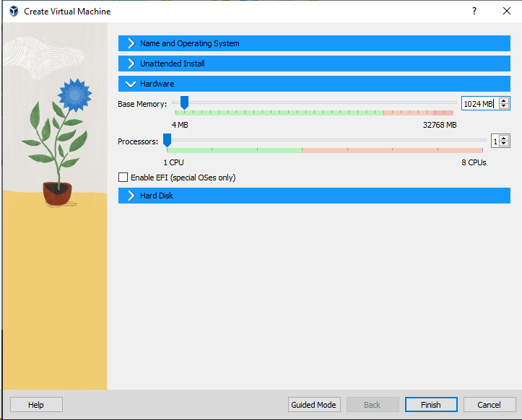Click the Processors slider handle
This screenshot has height=420, width=522.
click(x=167, y=140)
